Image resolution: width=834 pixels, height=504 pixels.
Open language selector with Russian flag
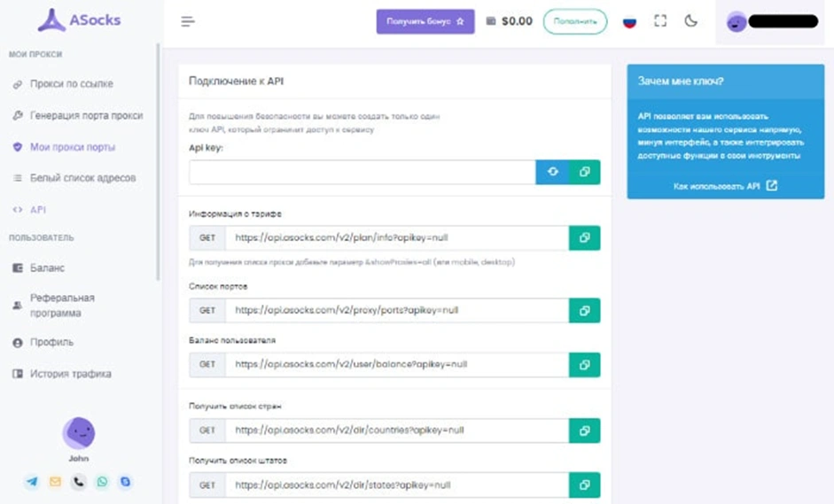(629, 21)
